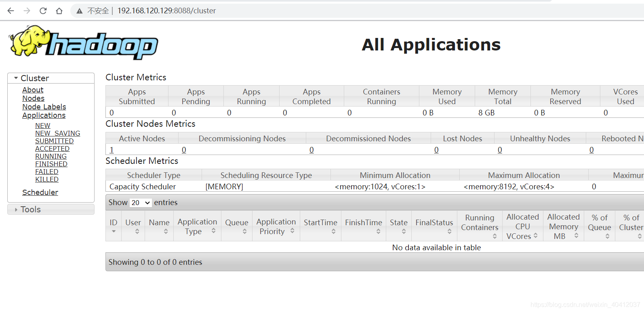Filter applications by NEW_SAVING state
This screenshot has width=644, height=312.
57,133
